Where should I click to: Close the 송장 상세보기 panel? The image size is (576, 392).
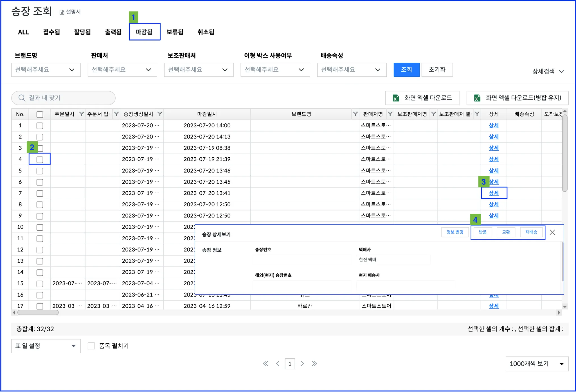(552, 232)
